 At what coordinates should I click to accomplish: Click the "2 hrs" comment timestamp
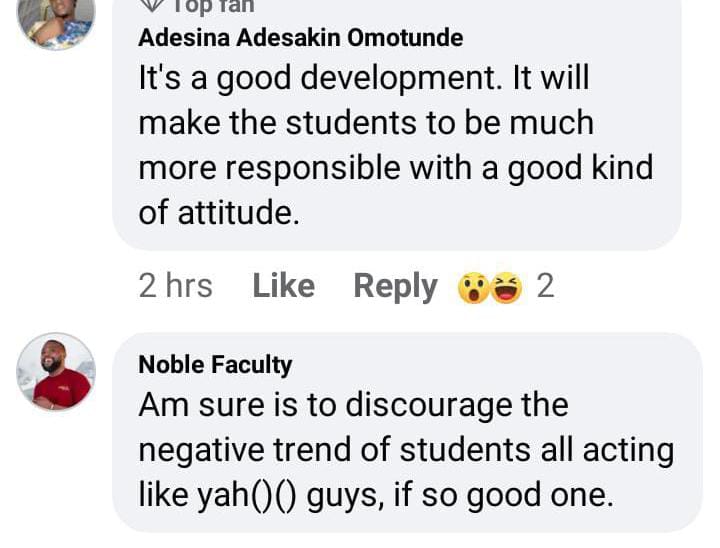coord(175,287)
